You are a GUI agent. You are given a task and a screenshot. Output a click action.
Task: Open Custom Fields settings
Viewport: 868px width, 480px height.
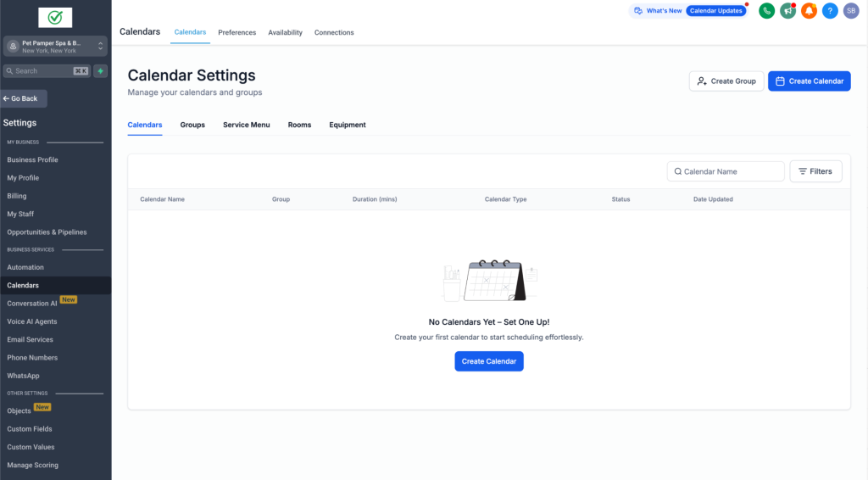pyautogui.click(x=30, y=429)
